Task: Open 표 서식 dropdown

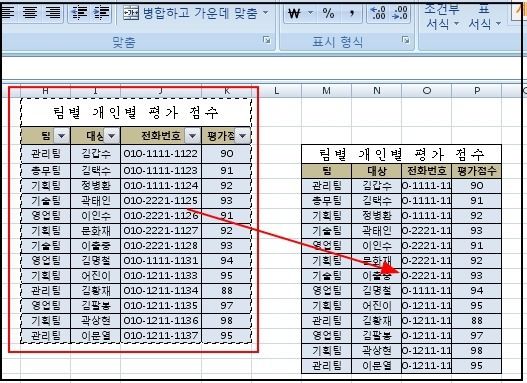Action: pos(484,16)
